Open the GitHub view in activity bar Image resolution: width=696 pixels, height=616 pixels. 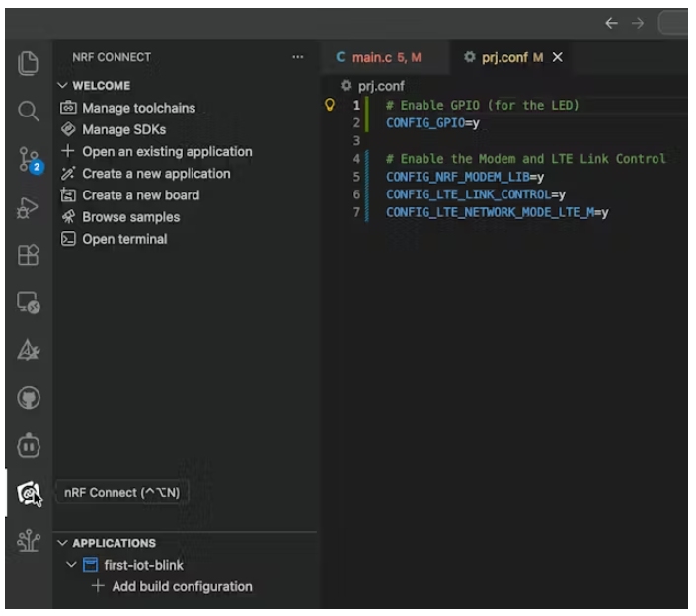[29, 398]
